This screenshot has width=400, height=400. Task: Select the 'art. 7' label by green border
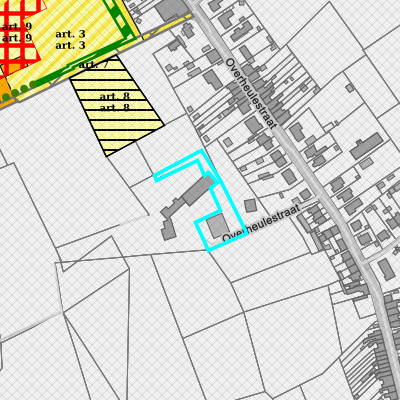pos(93,64)
